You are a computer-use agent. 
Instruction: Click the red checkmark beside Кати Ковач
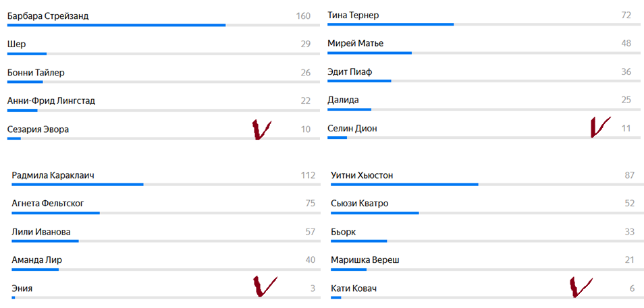(x=581, y=286)
